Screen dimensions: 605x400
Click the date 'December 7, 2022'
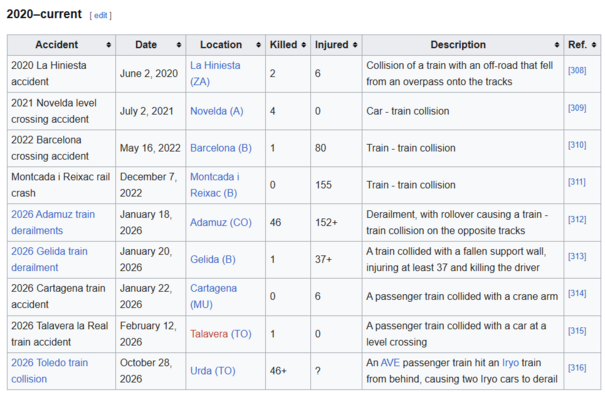pyautogui.click(x=148, y=185)
